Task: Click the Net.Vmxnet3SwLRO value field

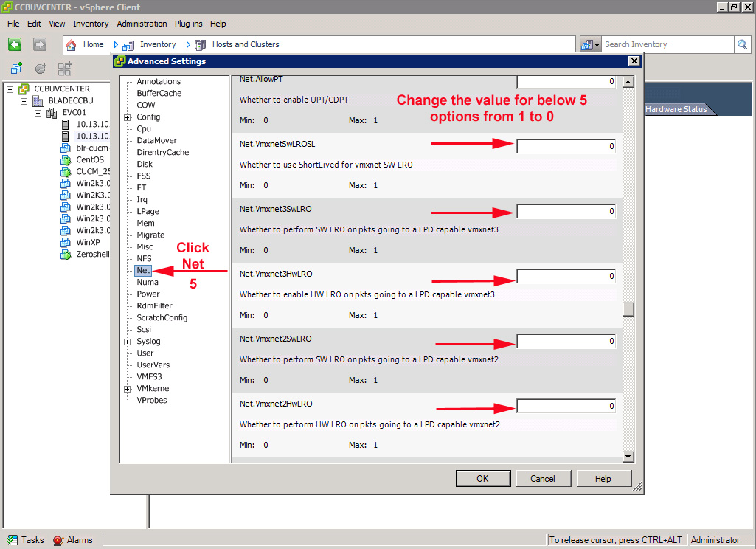Action: [x=566, y=211]
